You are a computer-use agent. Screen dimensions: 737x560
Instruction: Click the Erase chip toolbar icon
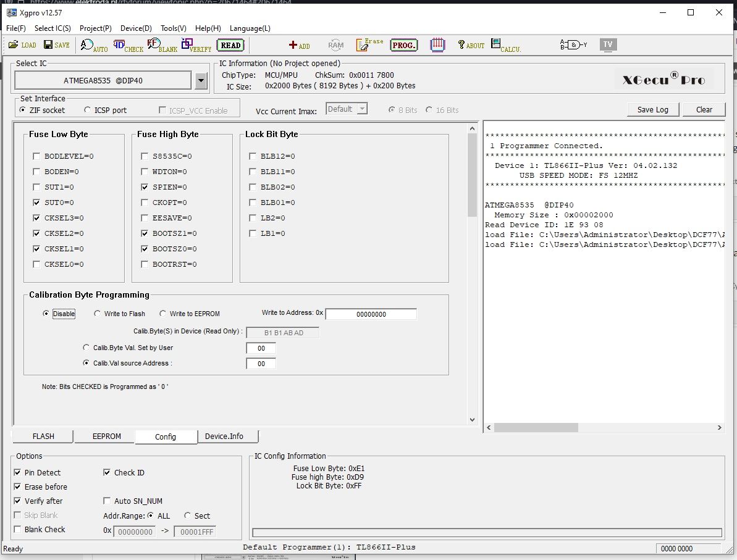coord(369,44)
